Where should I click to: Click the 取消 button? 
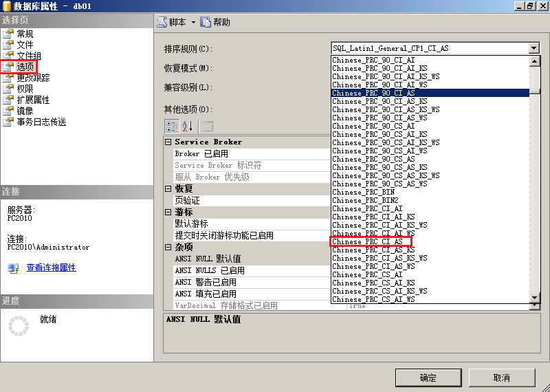click(x=502, y=378)
